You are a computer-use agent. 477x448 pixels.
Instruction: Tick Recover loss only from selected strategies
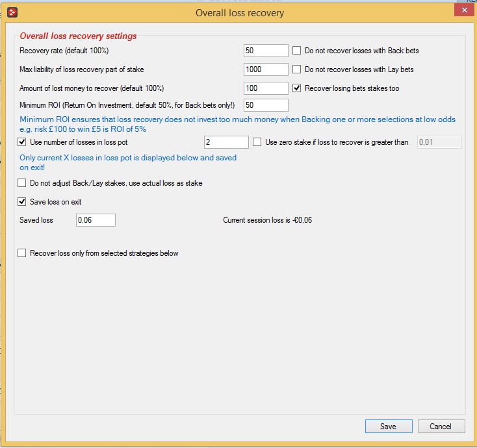click(x=22, y=253)
